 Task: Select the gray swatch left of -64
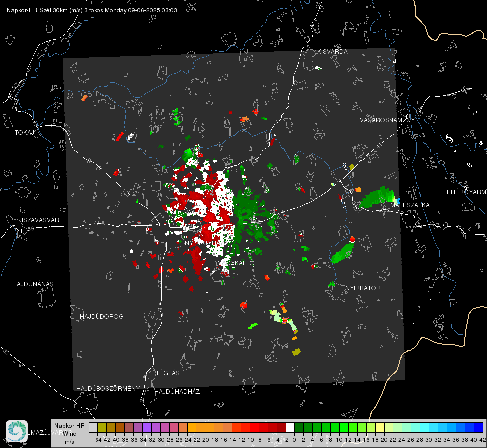93,427
